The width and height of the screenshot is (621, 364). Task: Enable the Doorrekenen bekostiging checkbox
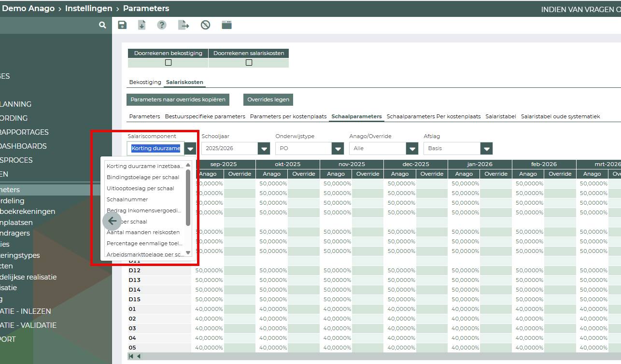pyautogui.click(x=168, y=62)
